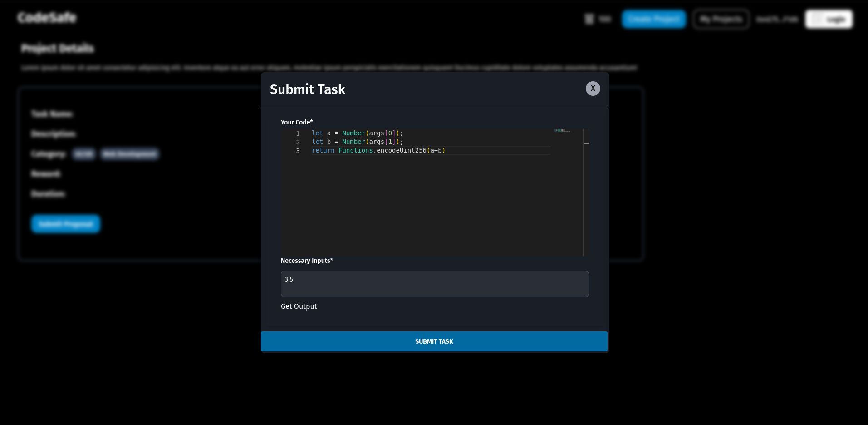Click the Your Code* label
Image resolution: width=868 pixels, height=425 pixels.
coord(297,122)
